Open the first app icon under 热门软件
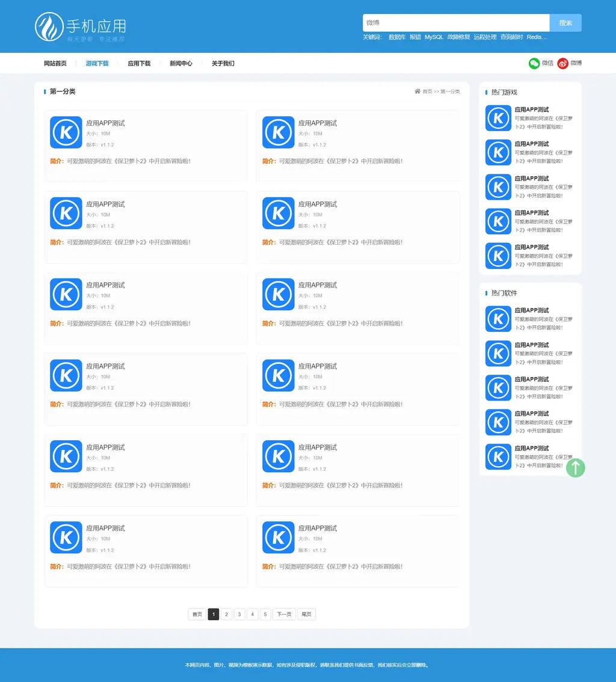 point(498,319)
